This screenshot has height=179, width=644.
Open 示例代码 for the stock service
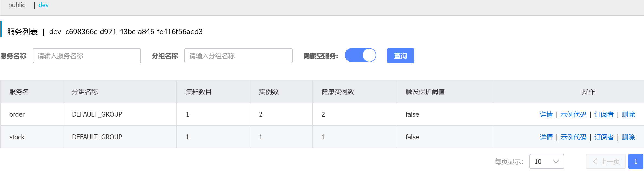(x=573, y=137)
